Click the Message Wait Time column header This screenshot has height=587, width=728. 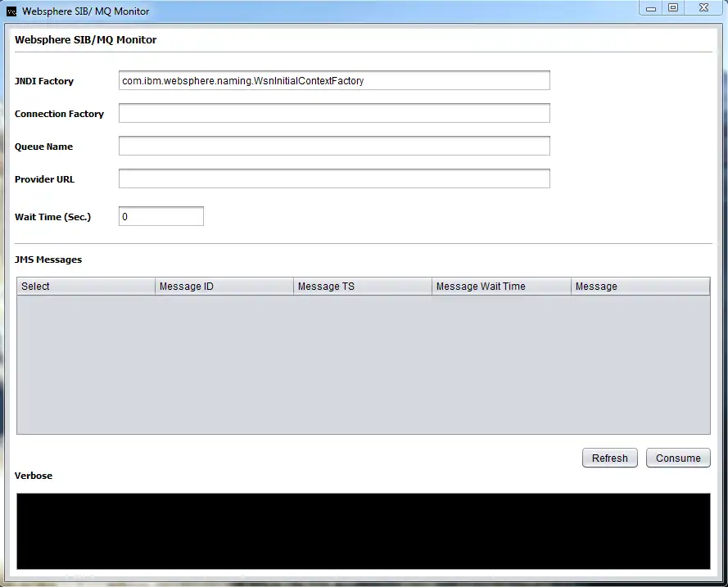[x=501, y=287]
